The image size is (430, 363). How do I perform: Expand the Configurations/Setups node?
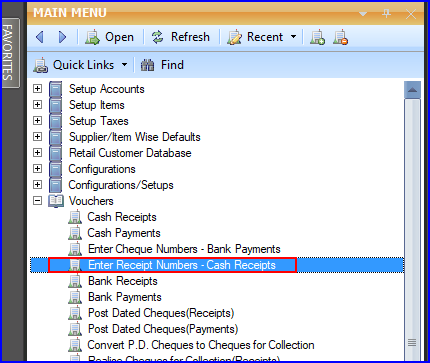coord(38,185)
